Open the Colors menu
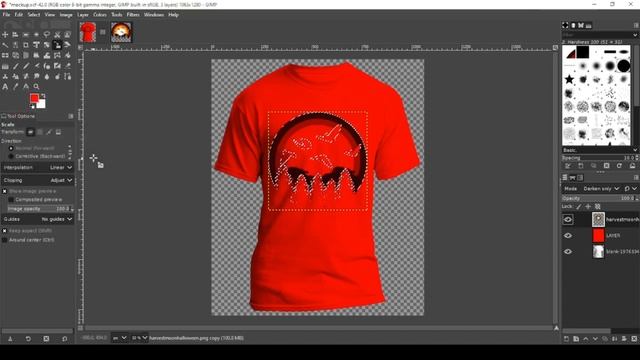Screen dimensions: 640x360 point(100,15)
